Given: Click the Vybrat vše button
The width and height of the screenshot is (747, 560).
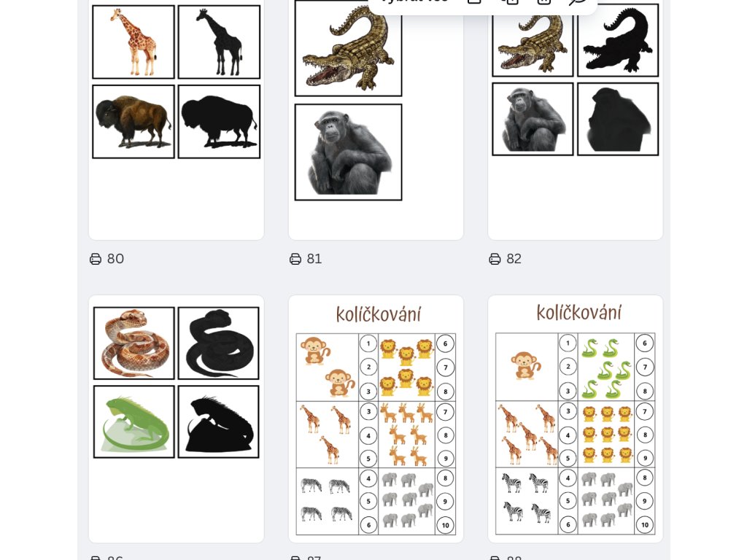Looking at the screenshot, I should coord(414,1).
